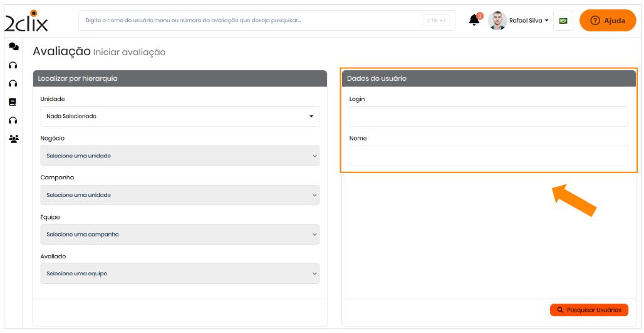Viewport: 644px width, 333px height.
Task: Open the chat bubbles sidebar icon
Action: (x=13, y=47)
